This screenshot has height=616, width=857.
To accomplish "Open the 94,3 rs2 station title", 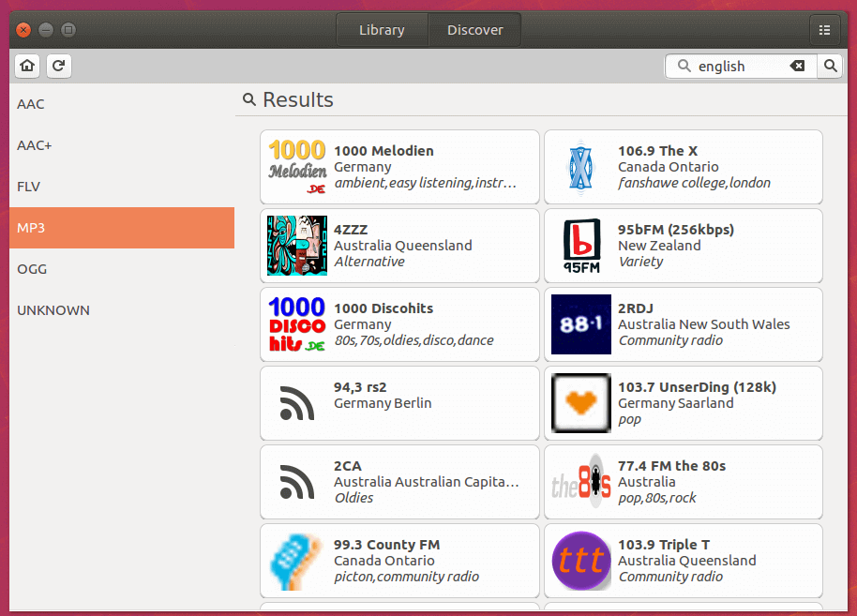I will (360, 387).
